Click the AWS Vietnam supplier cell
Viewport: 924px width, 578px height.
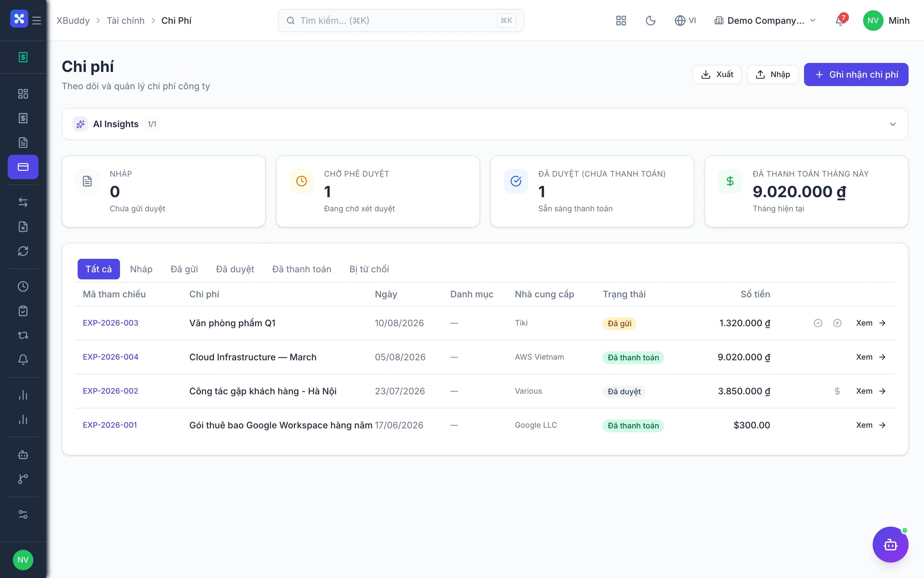[539, 357]
